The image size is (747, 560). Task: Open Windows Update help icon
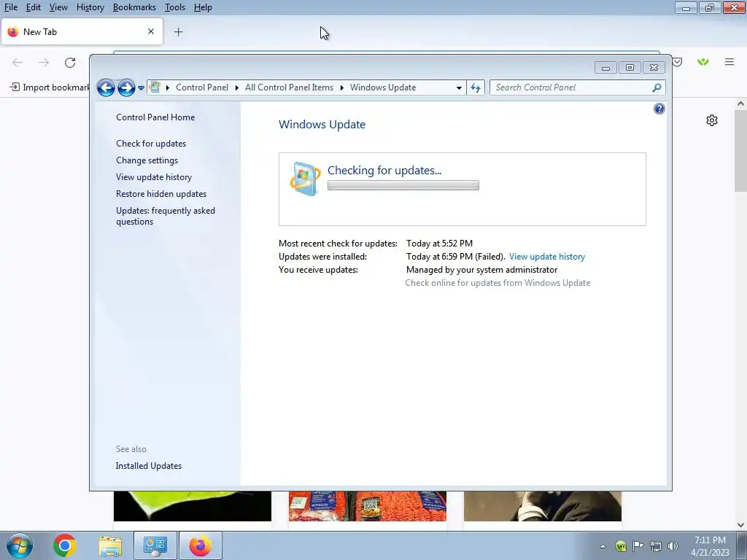point(659,109)
